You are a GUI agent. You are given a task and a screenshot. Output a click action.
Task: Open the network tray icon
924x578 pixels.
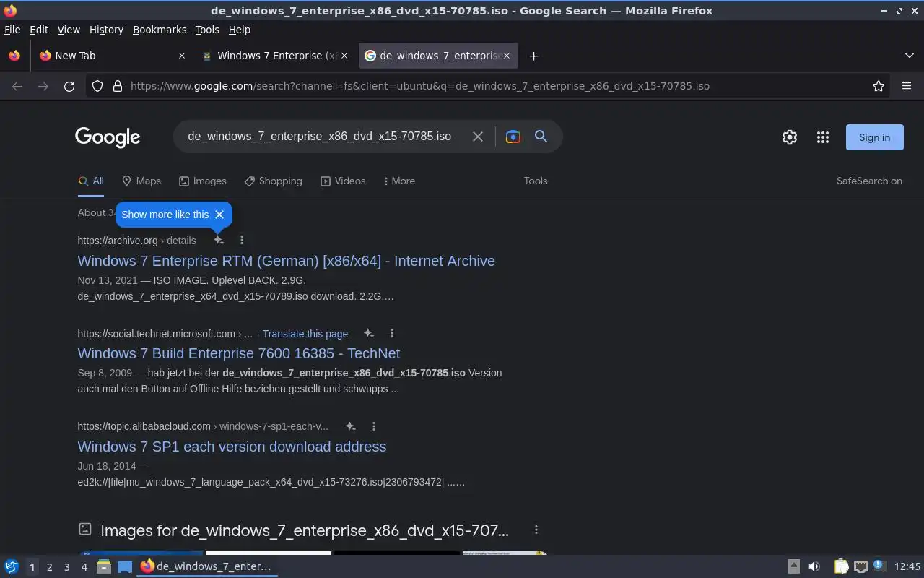coord(860,566)
